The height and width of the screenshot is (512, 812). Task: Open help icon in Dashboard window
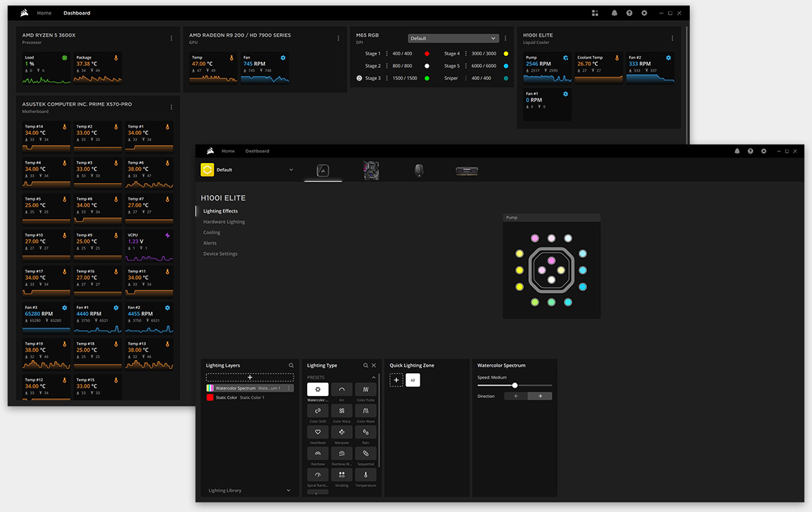tap(629, 13)
